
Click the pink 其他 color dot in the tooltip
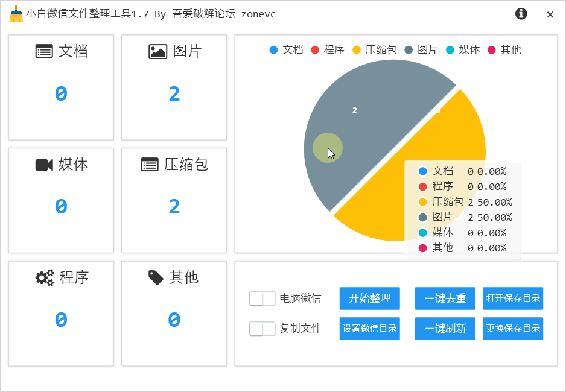[422, 247]
